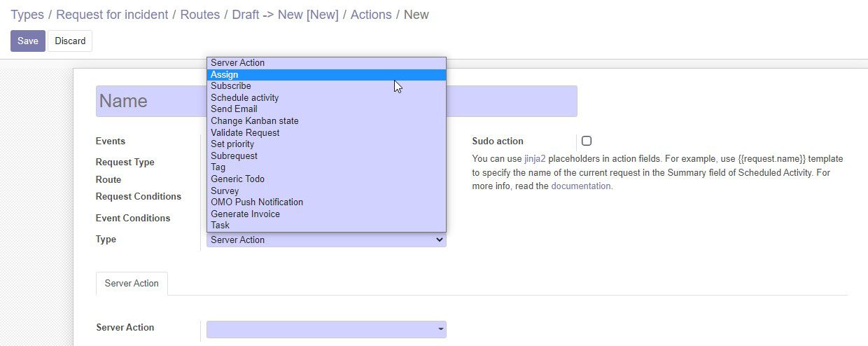Switch to the Server Action tab
This screenshot has height=346, width=868.
[x=132, y=284]
